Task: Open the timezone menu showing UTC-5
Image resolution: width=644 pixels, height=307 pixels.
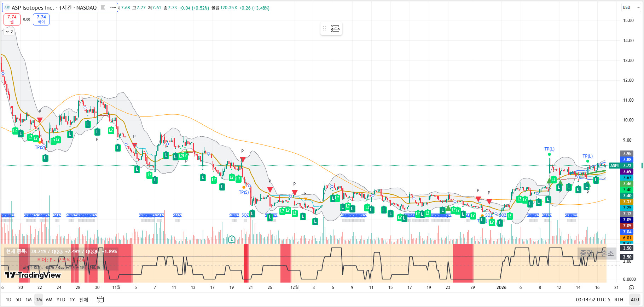Action: point(593,300)
